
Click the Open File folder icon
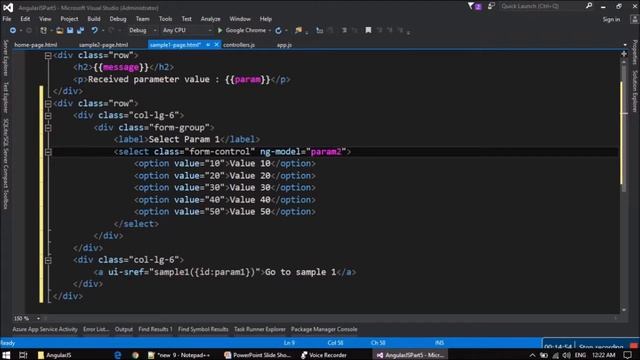click(x=60, y=31)
